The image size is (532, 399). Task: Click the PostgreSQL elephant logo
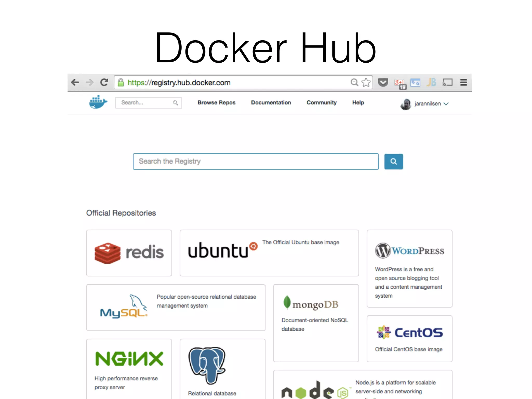(207, 366)
